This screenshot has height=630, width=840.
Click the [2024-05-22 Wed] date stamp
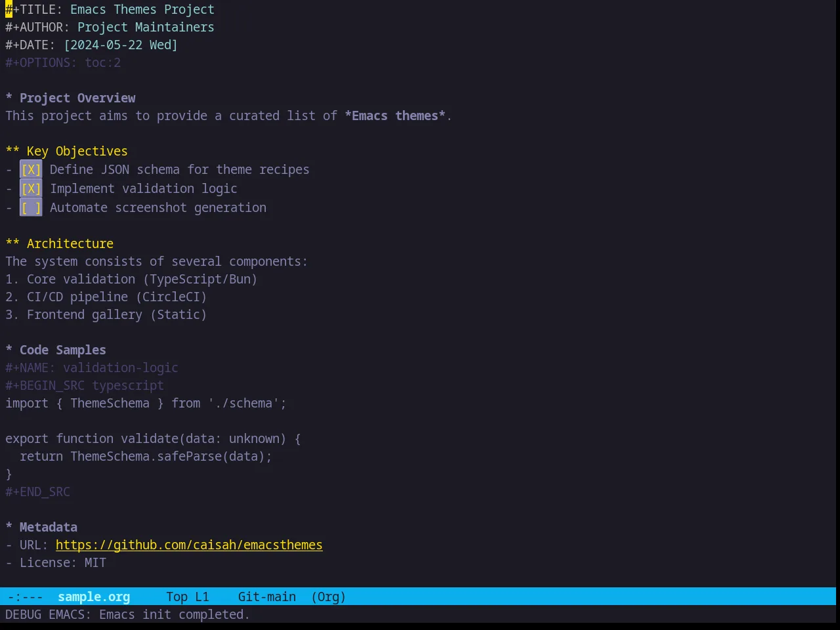click(x=121, y=45)
